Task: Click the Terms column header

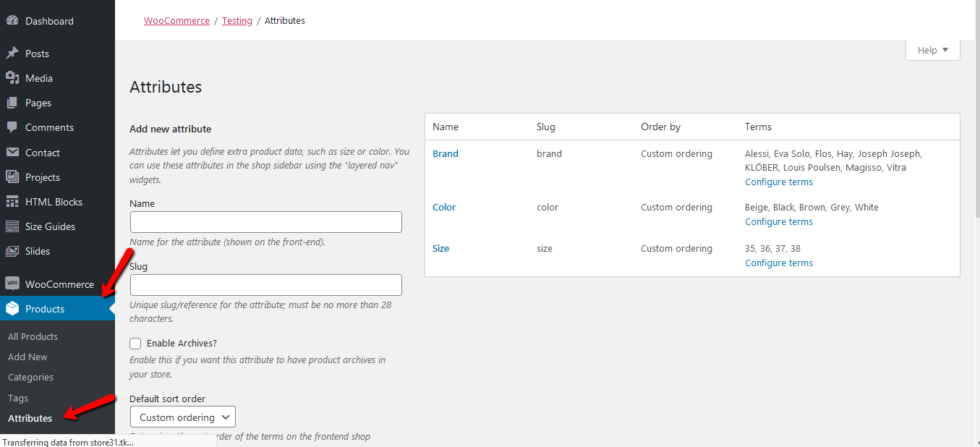Action: click(758, 127)
